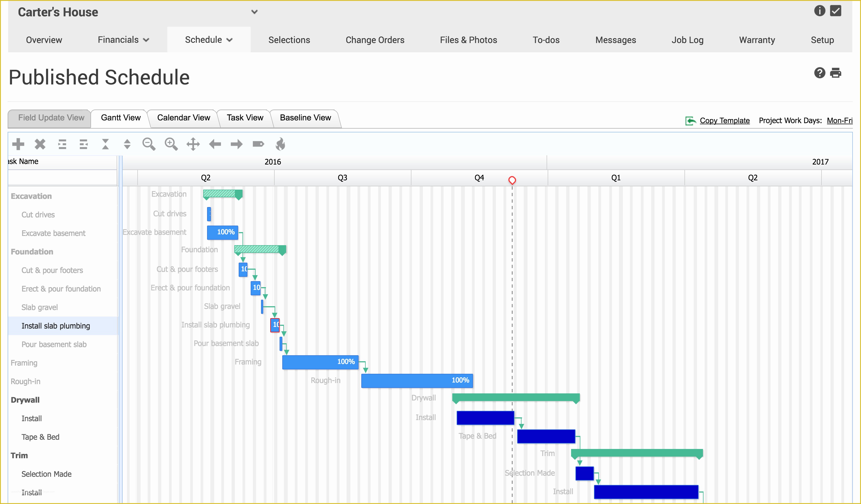
Task: Click the Zoom out magnifier icon
Action: tap(149, 144)
